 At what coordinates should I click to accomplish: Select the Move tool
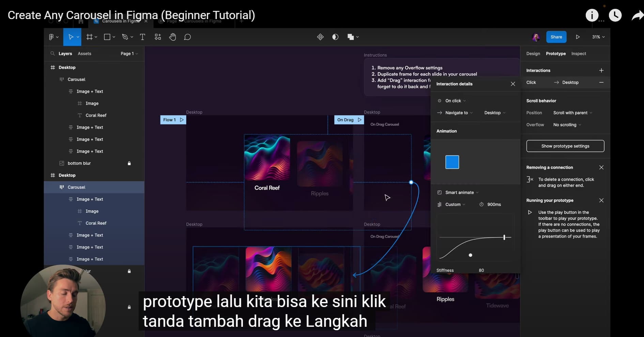coord(71,37)
